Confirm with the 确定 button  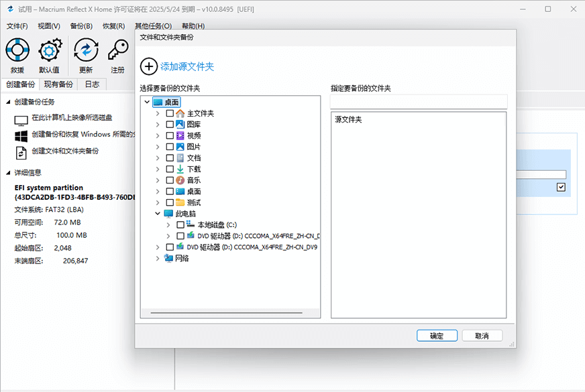437,335
